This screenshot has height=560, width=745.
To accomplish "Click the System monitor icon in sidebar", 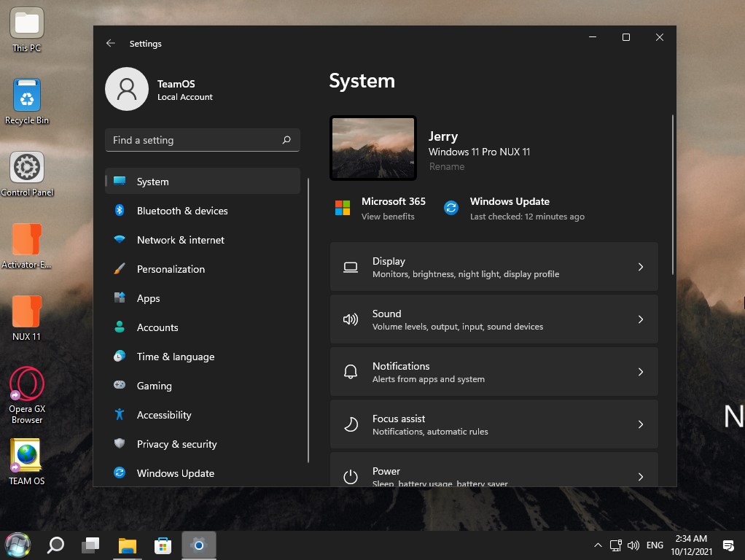I will [120, 181].
